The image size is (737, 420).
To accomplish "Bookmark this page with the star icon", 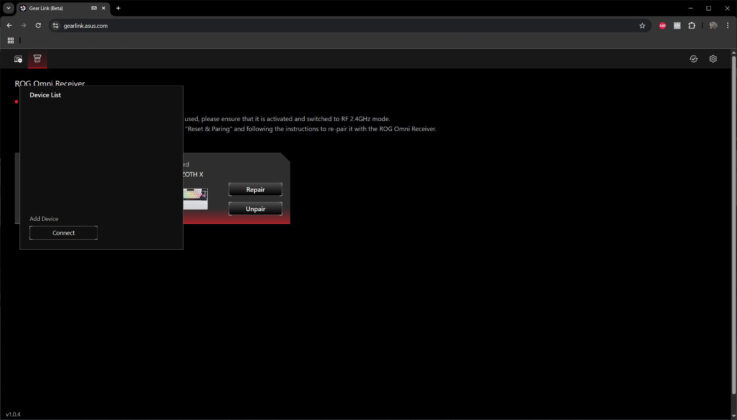I will (642, 26).
